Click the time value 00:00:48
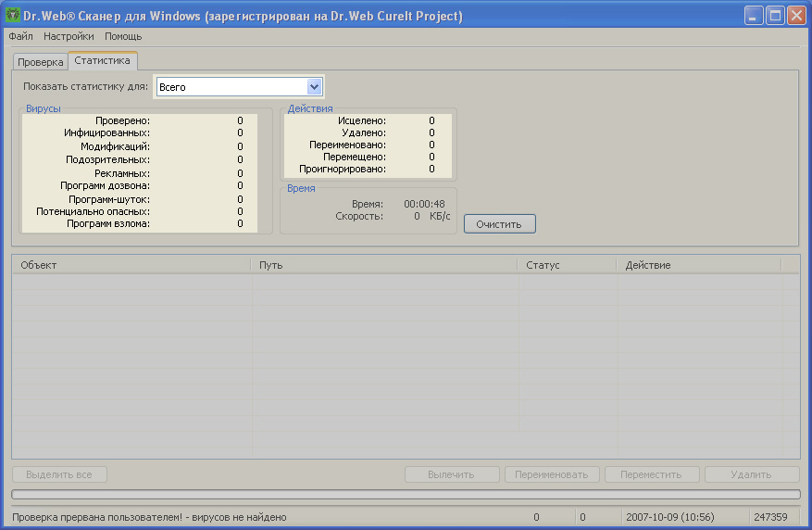 [424, 204]
